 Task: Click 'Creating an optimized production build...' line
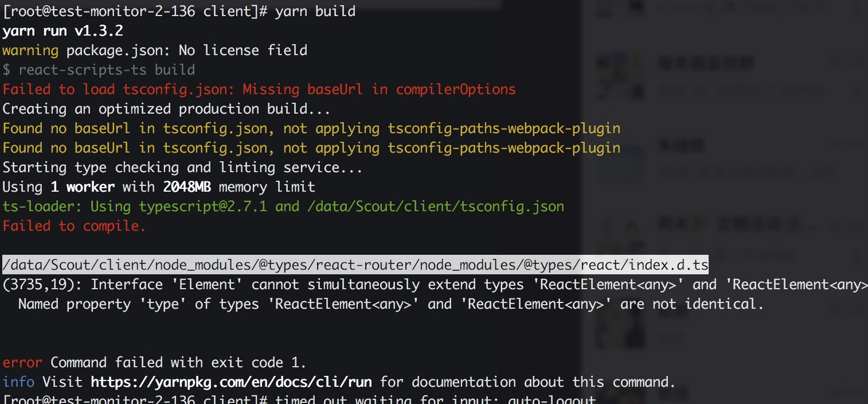coord(167,109)
